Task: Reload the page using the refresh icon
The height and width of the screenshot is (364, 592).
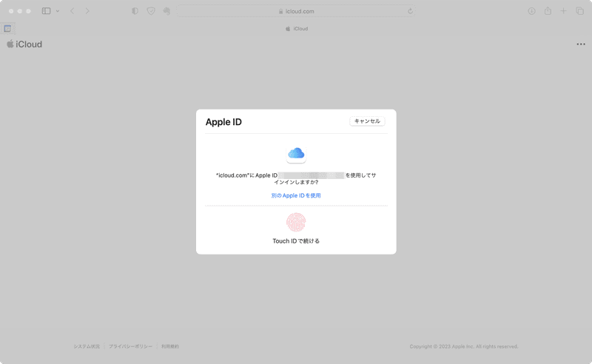Action: 410,11
